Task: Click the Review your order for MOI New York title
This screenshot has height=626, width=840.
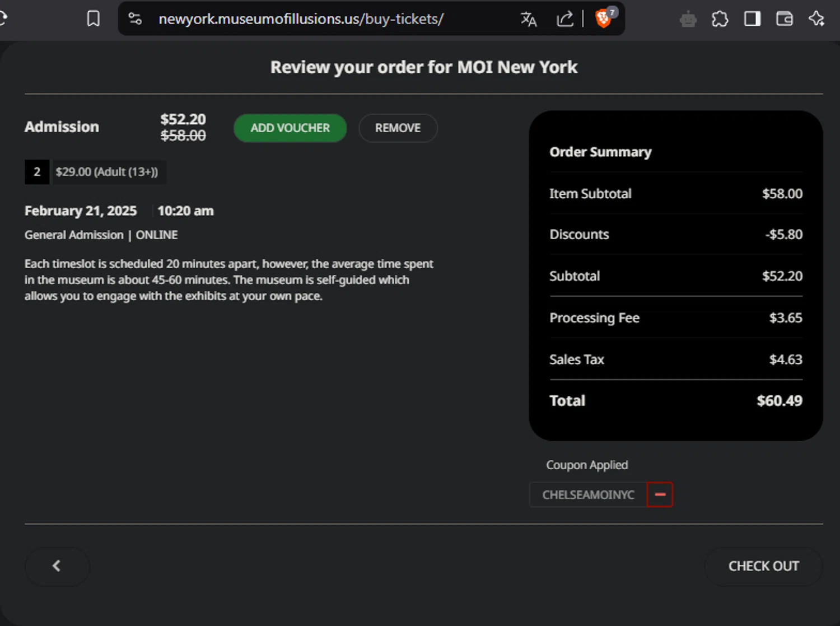Action: click(424, 67)
